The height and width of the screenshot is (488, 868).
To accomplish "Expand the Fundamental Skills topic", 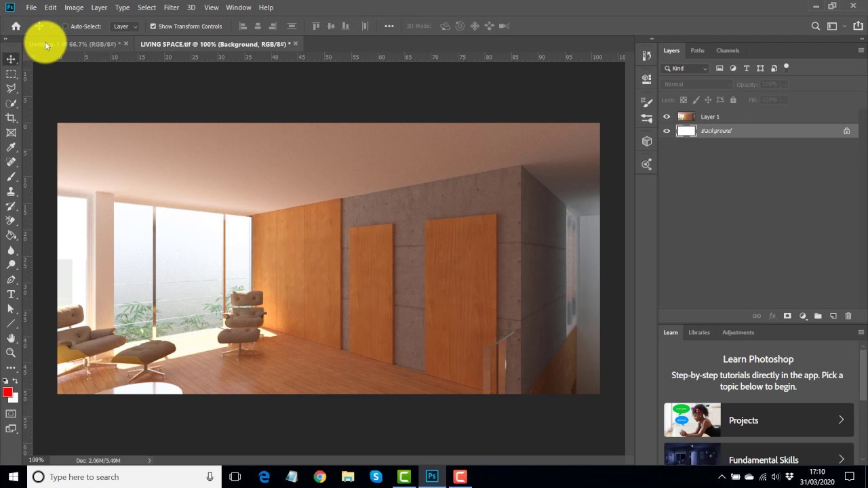I will 759,455.
